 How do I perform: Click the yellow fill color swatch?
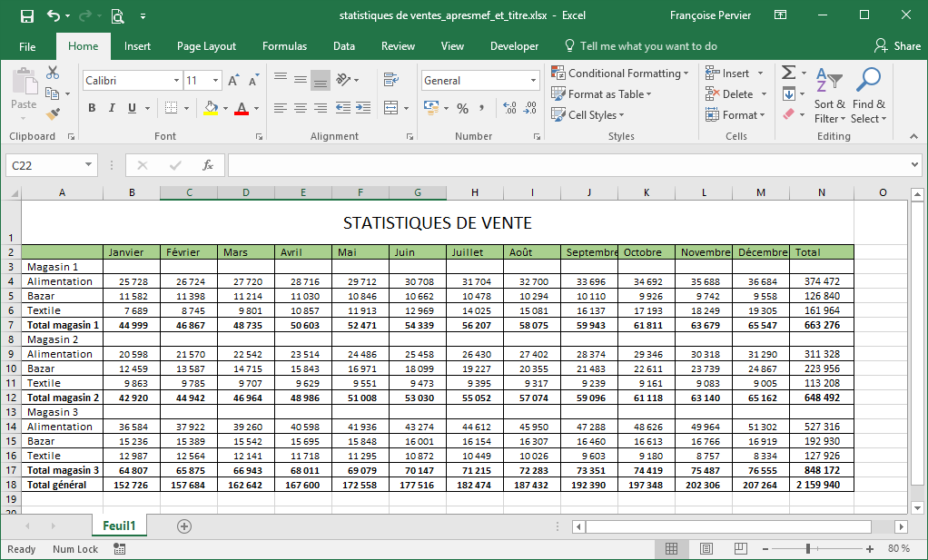211,109
